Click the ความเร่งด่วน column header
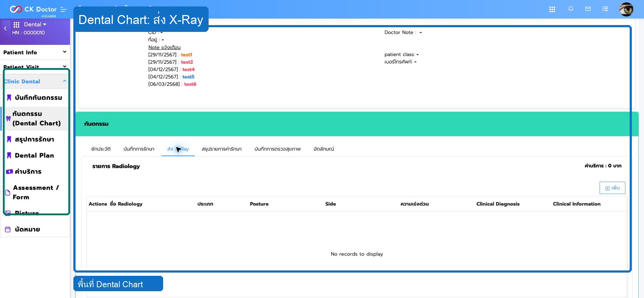This screenshot has width=644, height=298. click(415, 204)
